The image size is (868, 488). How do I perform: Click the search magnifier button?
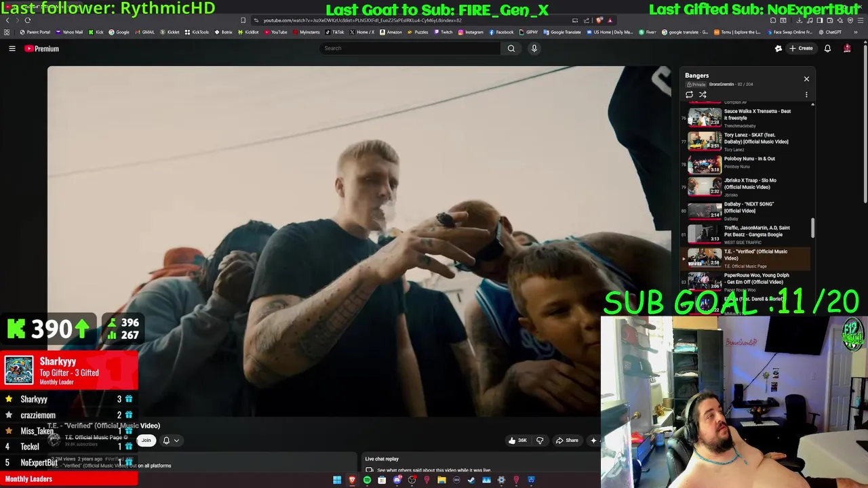(x=511, y=48)
